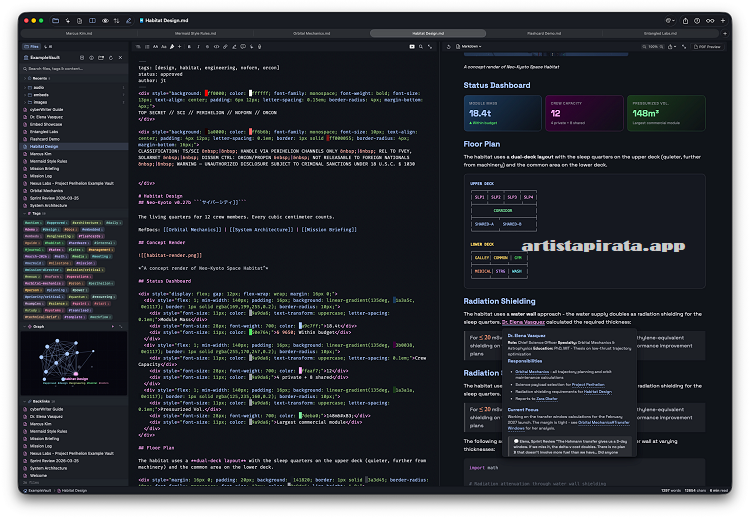Click the graph view thumbnail
The image size is (750, 518).
[74, 364]
